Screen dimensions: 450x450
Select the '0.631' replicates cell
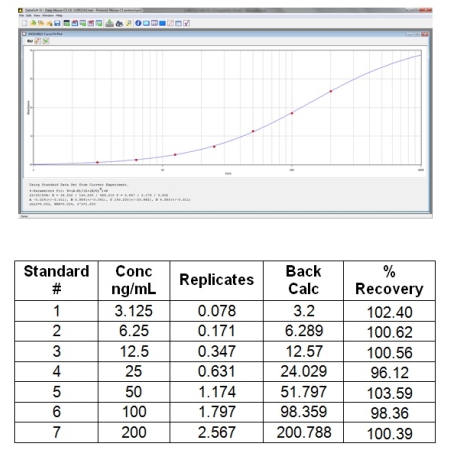coord(216,371)
